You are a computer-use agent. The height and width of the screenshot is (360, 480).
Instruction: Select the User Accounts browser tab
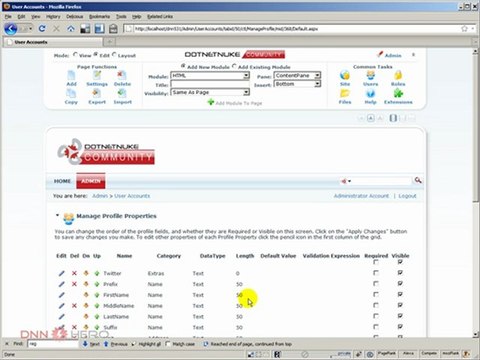click(x=53, y=42)
